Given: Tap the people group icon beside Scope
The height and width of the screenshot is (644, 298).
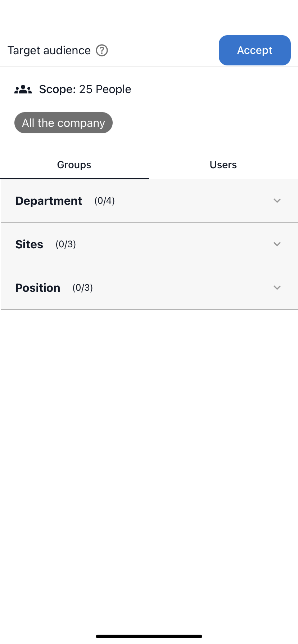Looking at the screenshot, I should [23, 89].
